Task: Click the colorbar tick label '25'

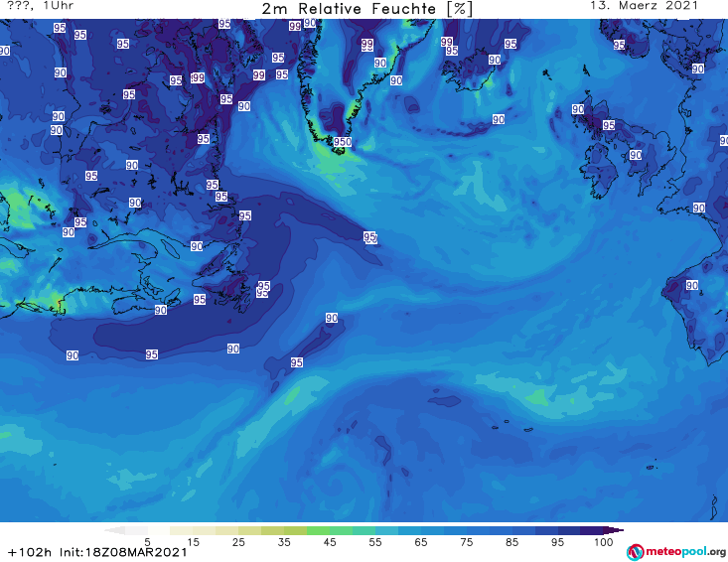Action: 238,542
